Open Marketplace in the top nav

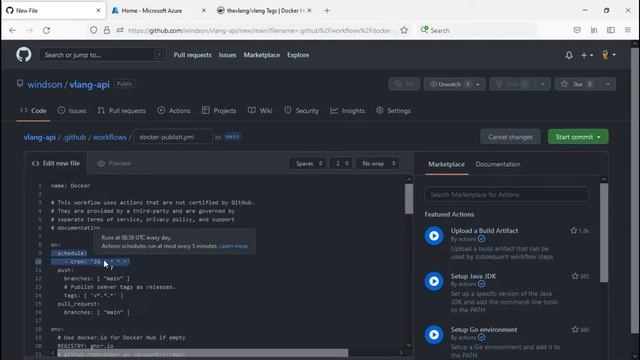coord(262,55)
